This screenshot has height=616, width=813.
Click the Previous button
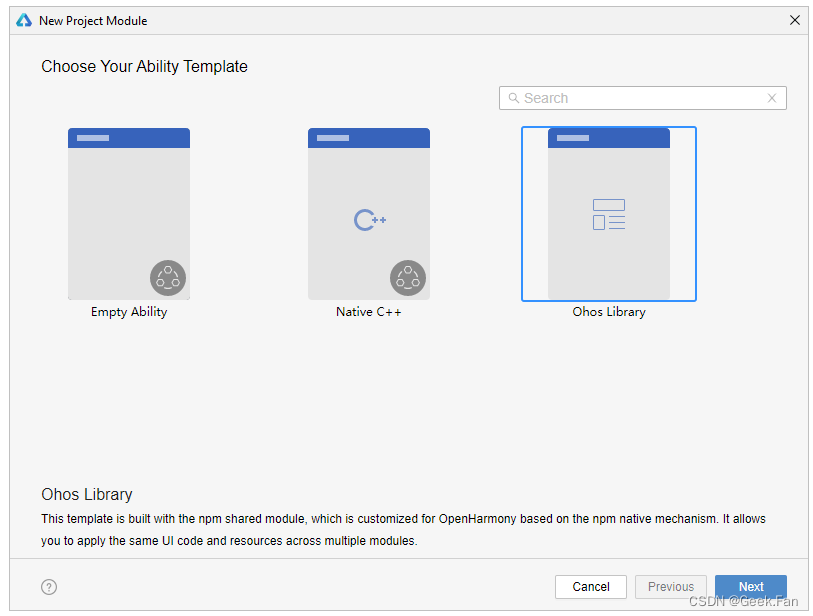point(670,587)
